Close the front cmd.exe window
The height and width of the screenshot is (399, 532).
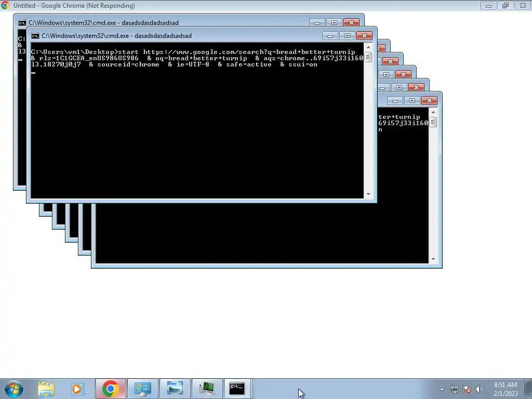coord(364,36)
